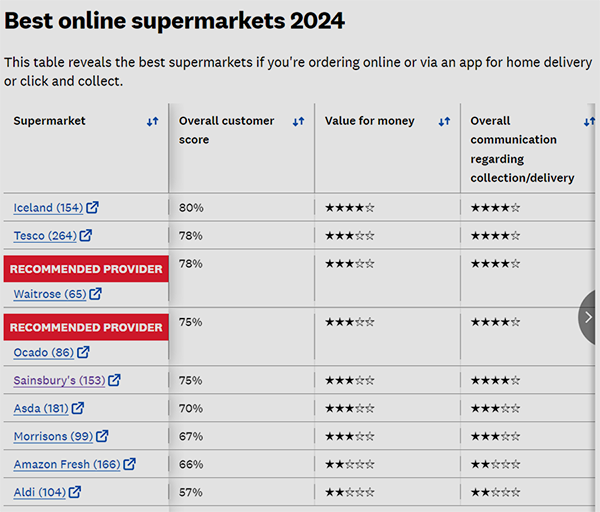Sort by Overall communication column arrows
The height and width of the screenshot is (512, 600).
coord(589,122)
